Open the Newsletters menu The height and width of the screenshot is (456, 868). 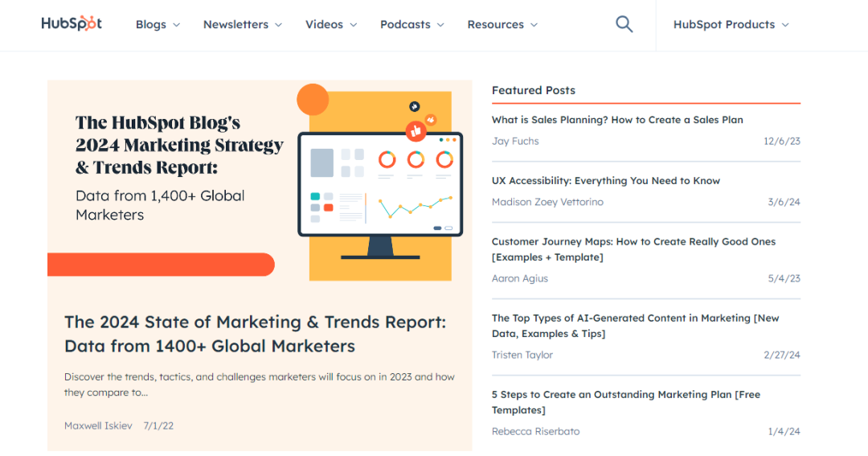(243, 24)
